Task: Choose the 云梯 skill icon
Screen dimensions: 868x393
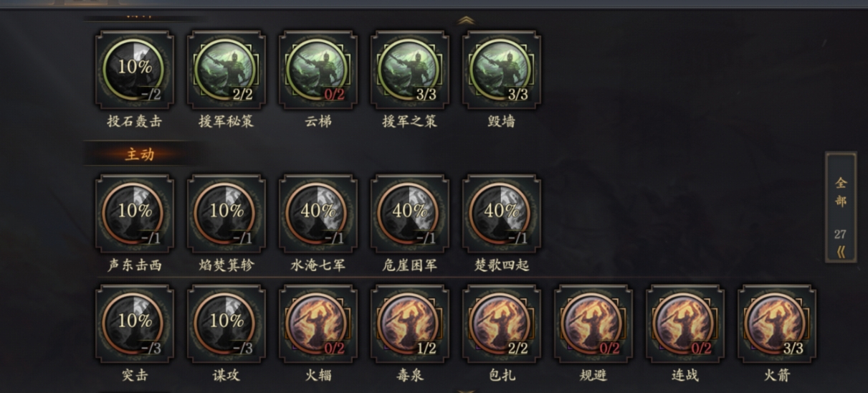Action: 318,70
